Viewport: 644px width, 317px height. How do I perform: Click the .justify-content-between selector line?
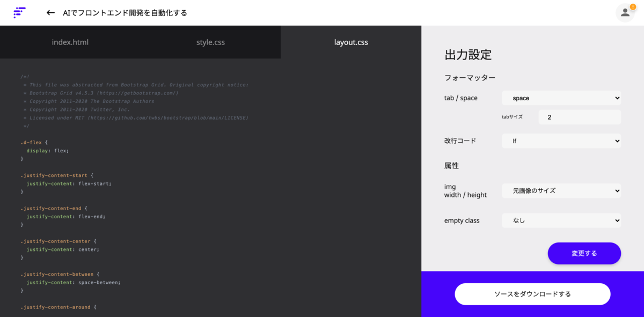click(x=60, y=274)
